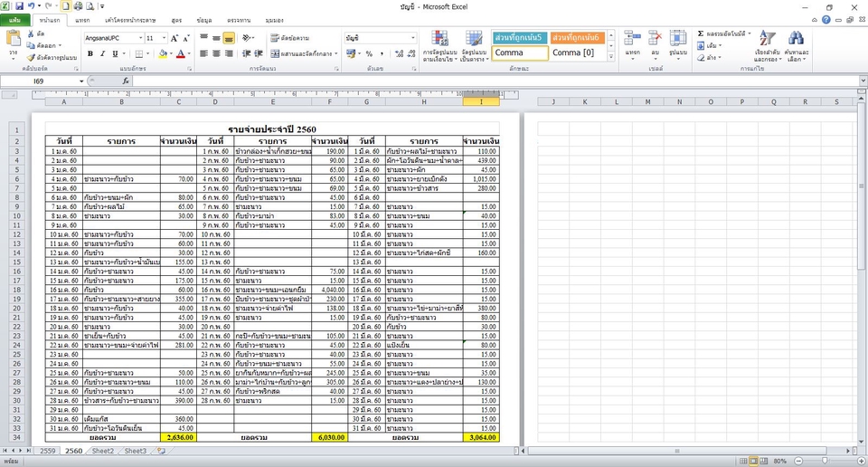
Task: Open Excel Help question mark icon
Action: (x=826, y=20)
